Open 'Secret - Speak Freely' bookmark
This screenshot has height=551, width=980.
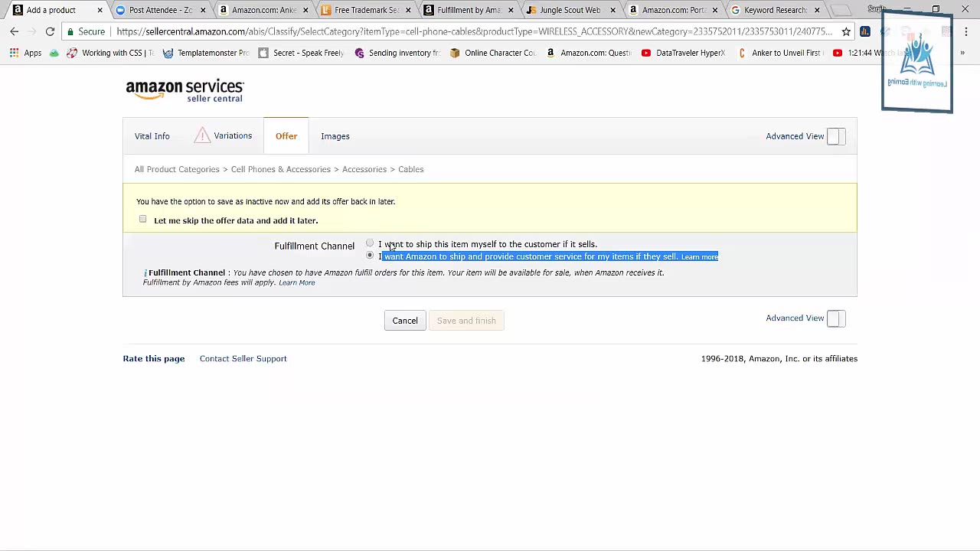[x=301, y=53]
